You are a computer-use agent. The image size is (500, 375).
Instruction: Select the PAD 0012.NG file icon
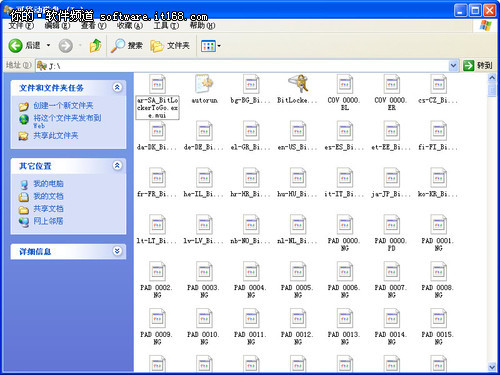[298, 319]
